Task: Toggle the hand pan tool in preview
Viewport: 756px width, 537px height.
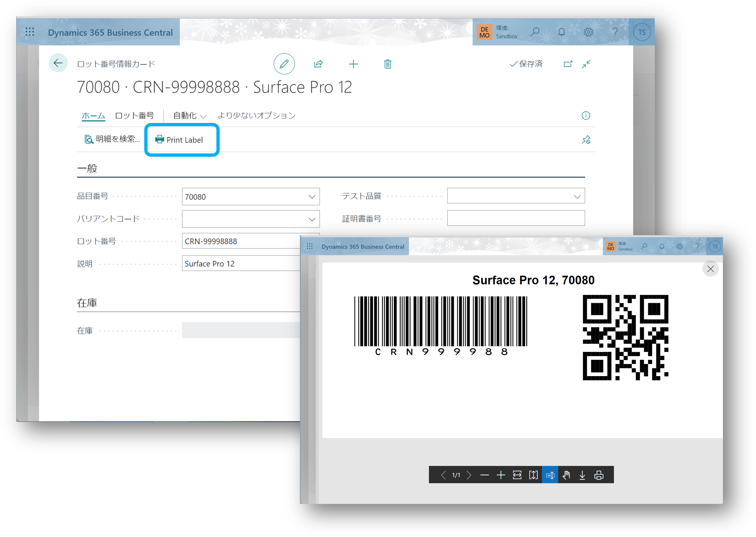Action: (566, 475)
